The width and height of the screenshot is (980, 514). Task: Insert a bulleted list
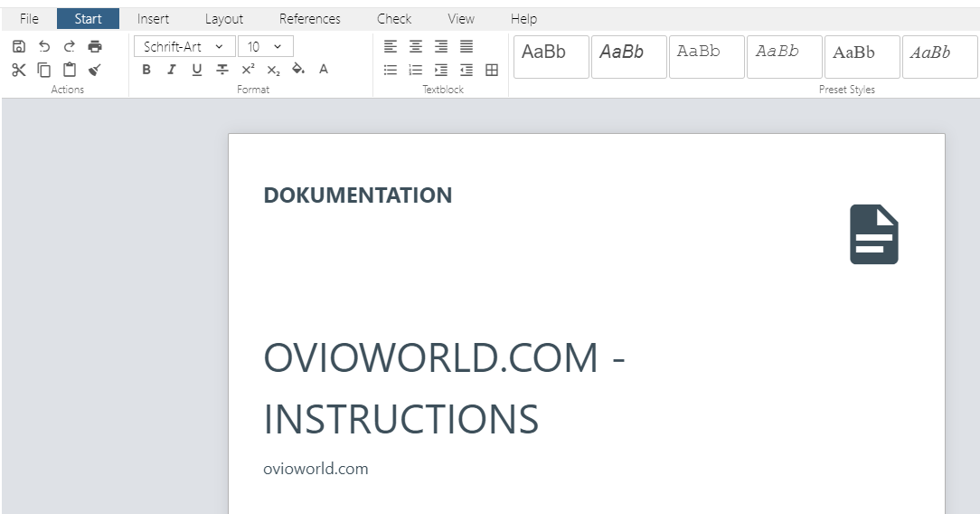[391, 70]
